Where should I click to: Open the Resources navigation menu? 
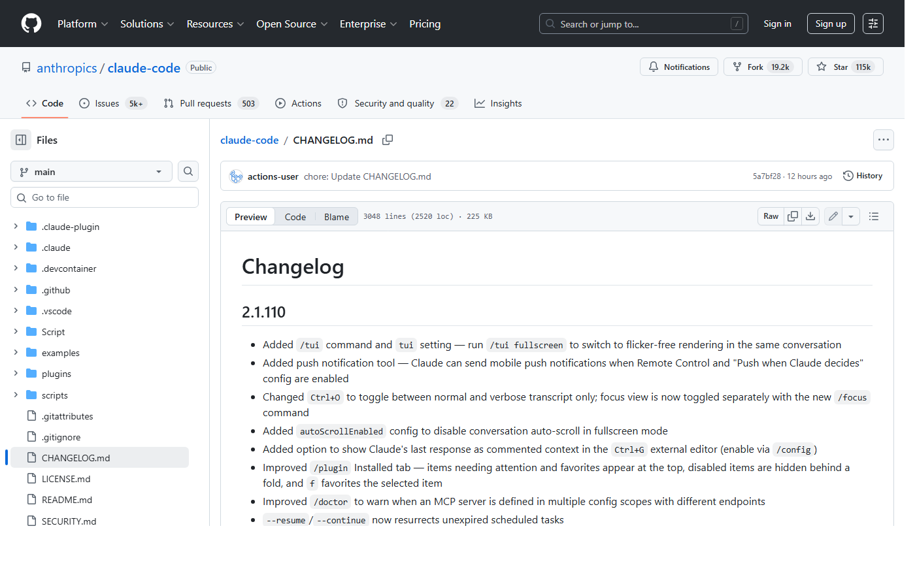pyautogui.click(x=215, y=24)
